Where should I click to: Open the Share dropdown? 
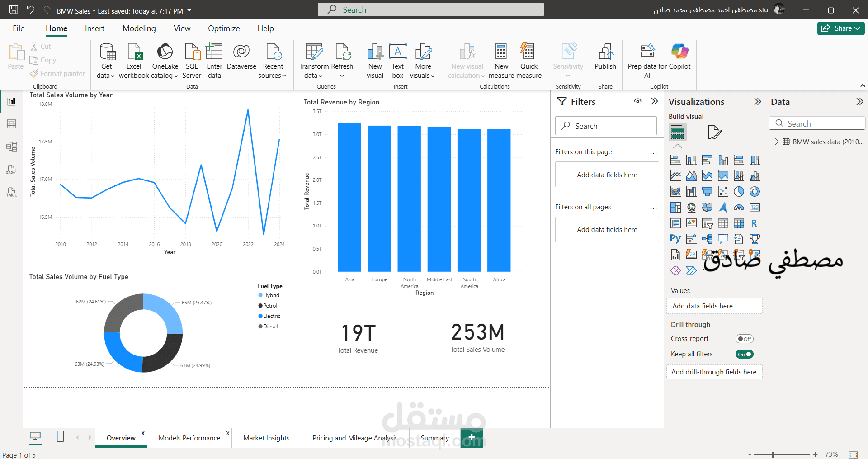(x=840, y=28)
